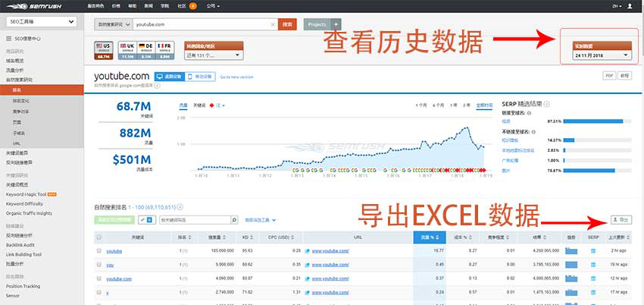Select the UK database flag button
This screenshot has width=644, height=305.
[x=127, y=51]
